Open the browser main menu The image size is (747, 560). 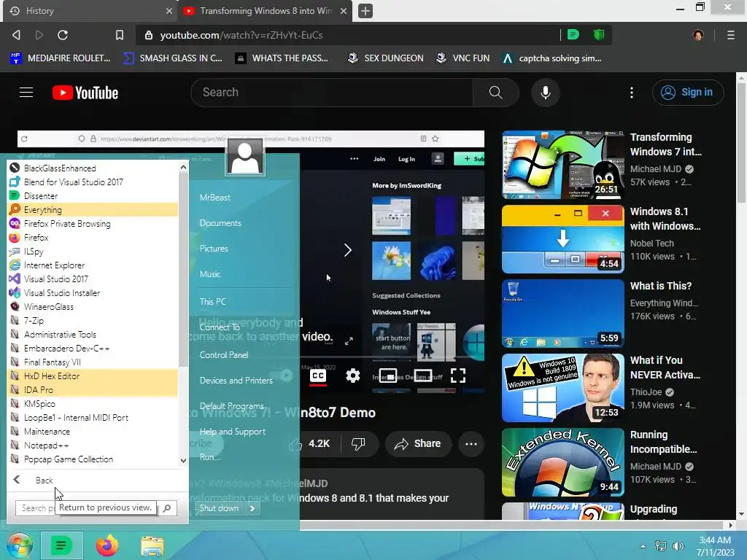730,35
